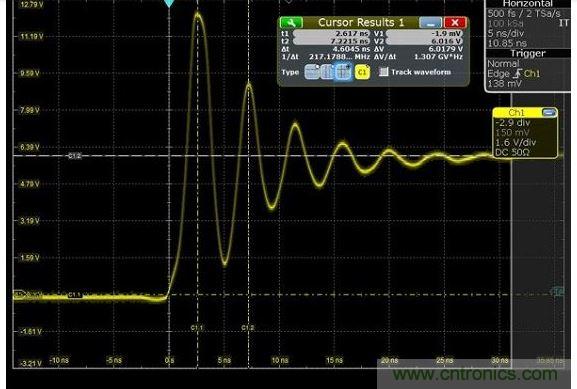Enable the Track waveform checkbox
577x389 pixels.
[x=383, y=72]
